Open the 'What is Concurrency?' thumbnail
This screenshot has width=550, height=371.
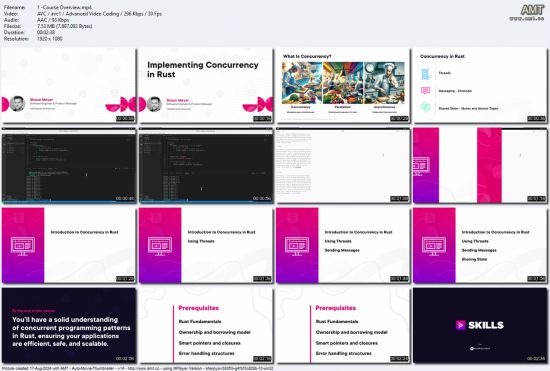point(343,86)
